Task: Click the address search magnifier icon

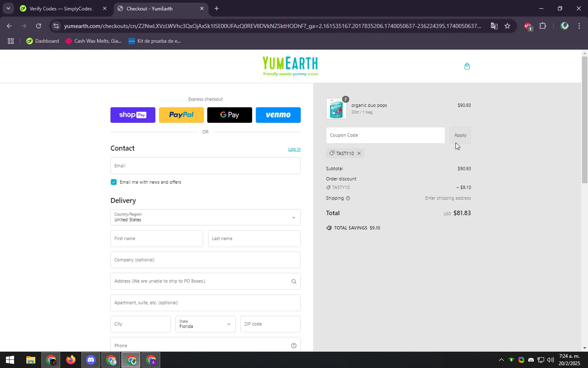Action: tap(294, 281)
